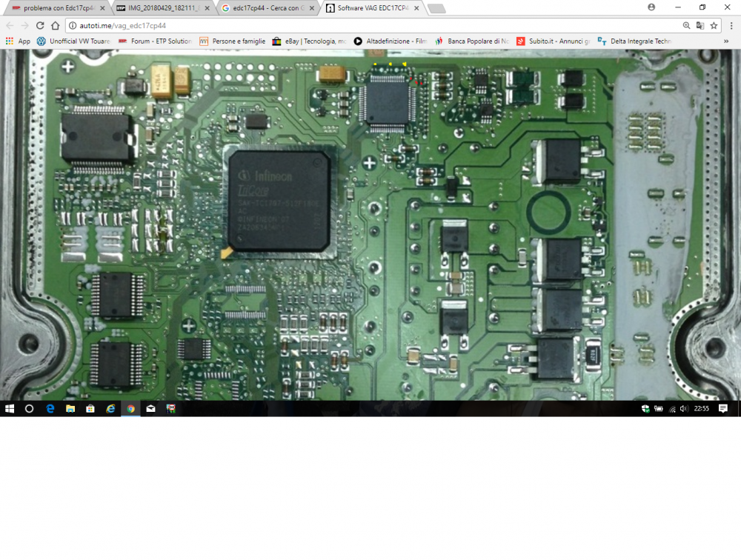Click the translate page icon
The width and height of the screenshot is (741, 560).
pyautogui.click(x=700, y=25)
